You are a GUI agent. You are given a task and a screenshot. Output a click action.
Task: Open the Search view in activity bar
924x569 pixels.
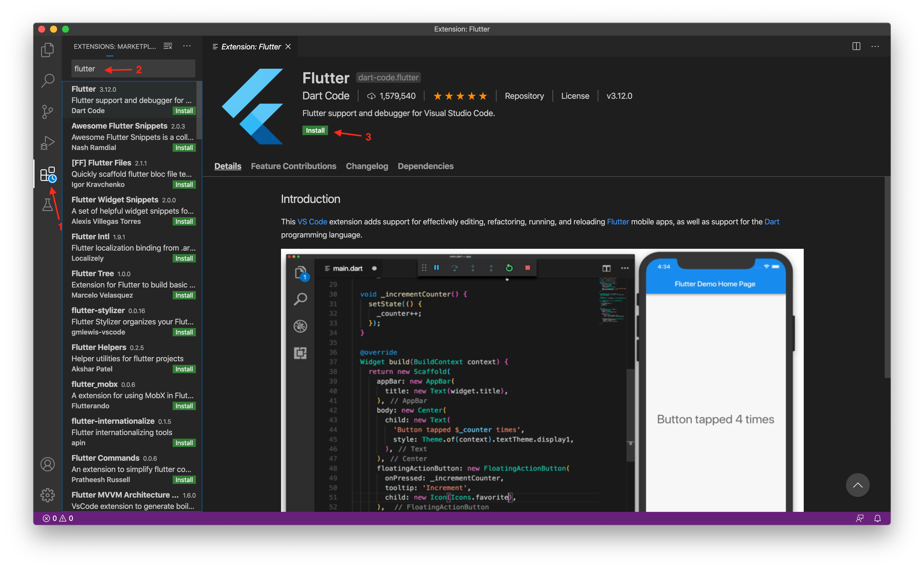point(47,81)
